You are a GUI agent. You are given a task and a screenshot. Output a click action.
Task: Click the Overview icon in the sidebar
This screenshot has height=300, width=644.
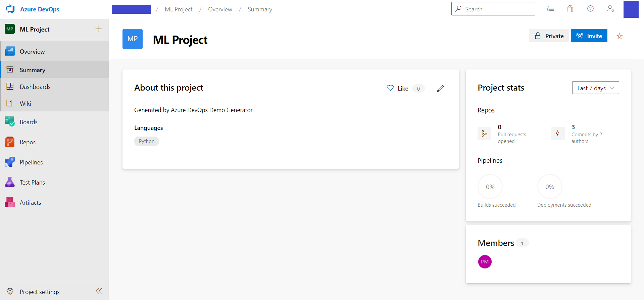(10, 51)
